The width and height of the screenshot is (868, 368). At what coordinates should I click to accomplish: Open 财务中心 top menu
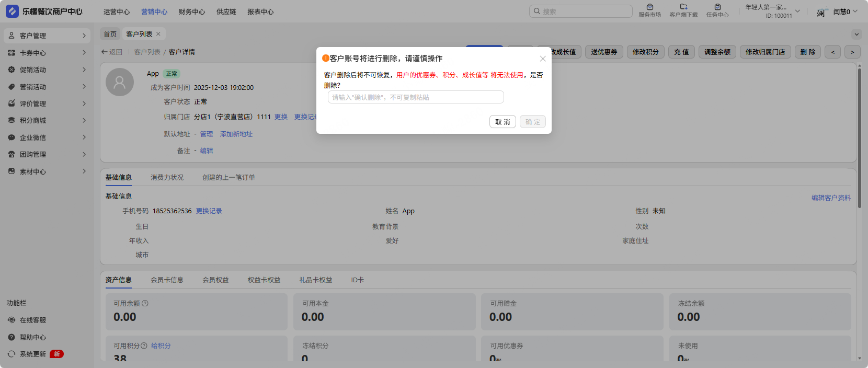(192, 11)
